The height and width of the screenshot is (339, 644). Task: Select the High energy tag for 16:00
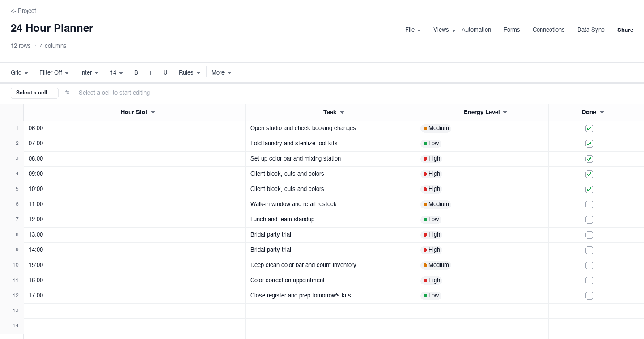coord(432,280)
